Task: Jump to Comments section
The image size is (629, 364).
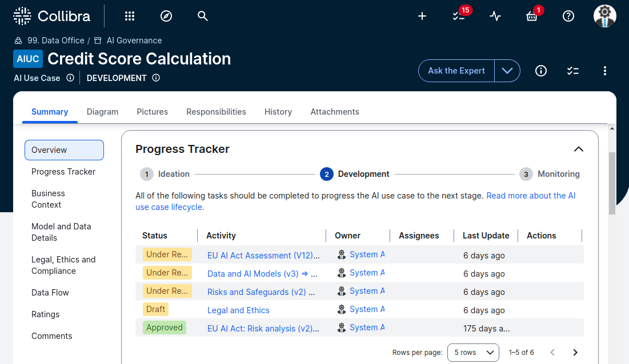Action: point(52,336)
